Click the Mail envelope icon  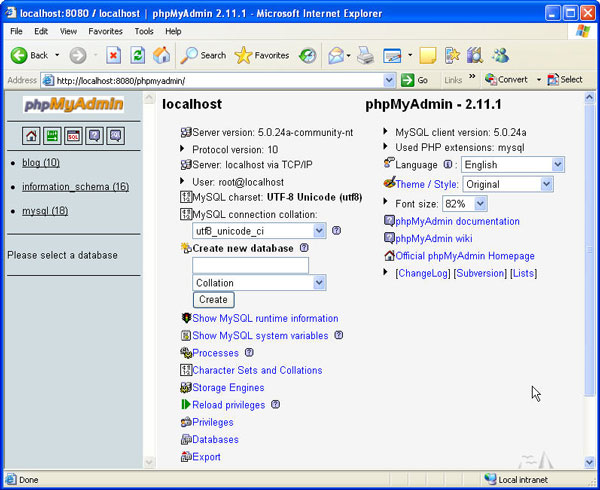tap(336, 55)
